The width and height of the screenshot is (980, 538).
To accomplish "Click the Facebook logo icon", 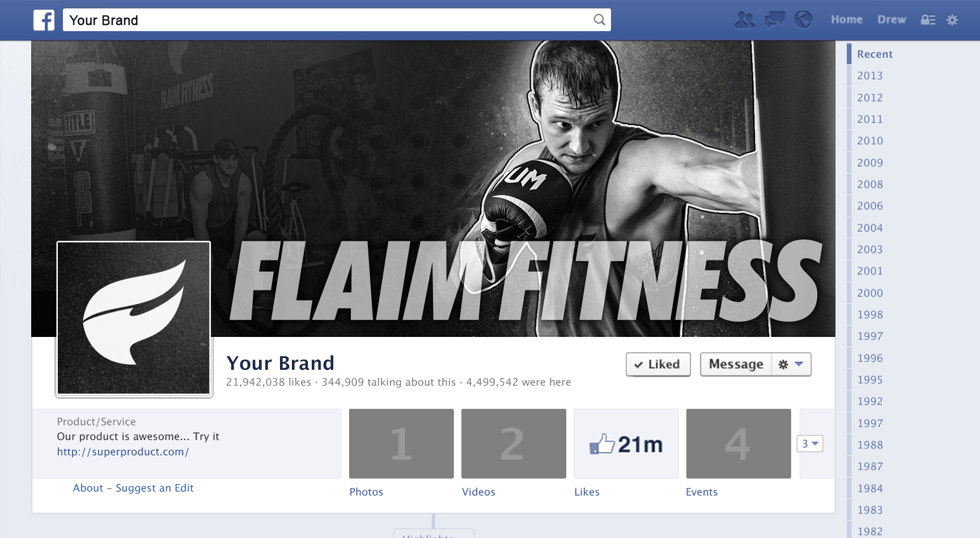I will pyautogui.click(x=44, y=20).
